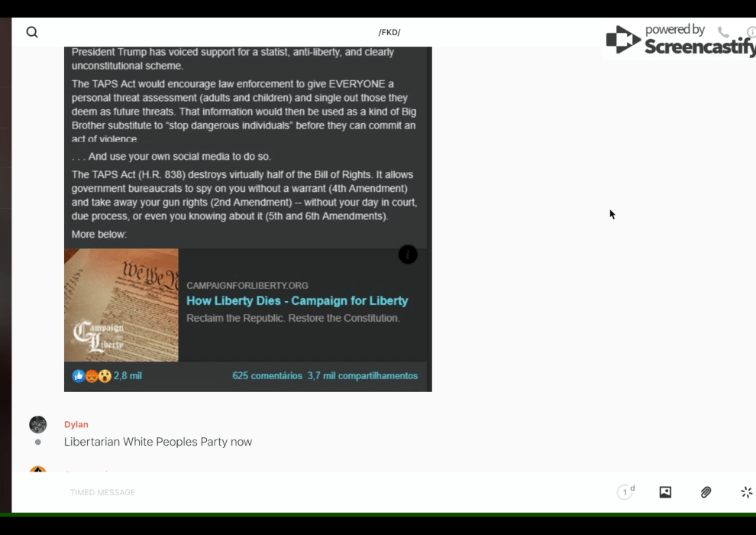Click the angry reaction emoji
The width and height of the screenshot is (756, 535).
pyautogui.click(x=92, y=376)
